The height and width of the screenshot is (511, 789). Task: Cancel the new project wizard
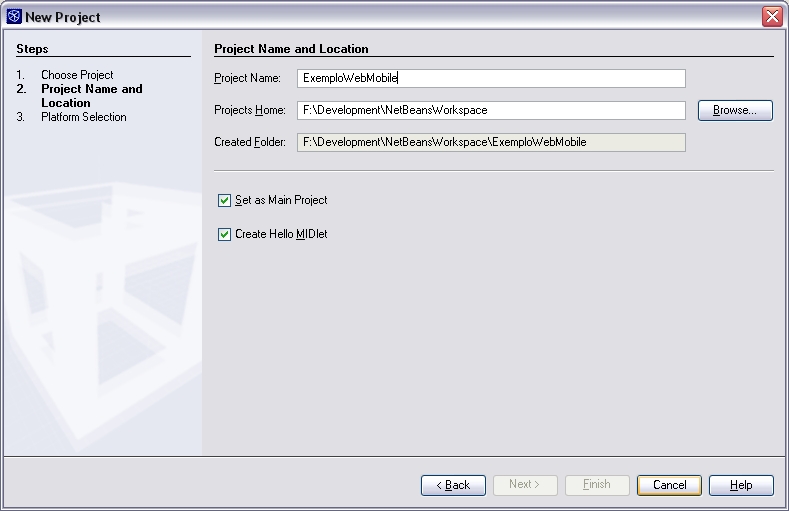pos(669,485)
